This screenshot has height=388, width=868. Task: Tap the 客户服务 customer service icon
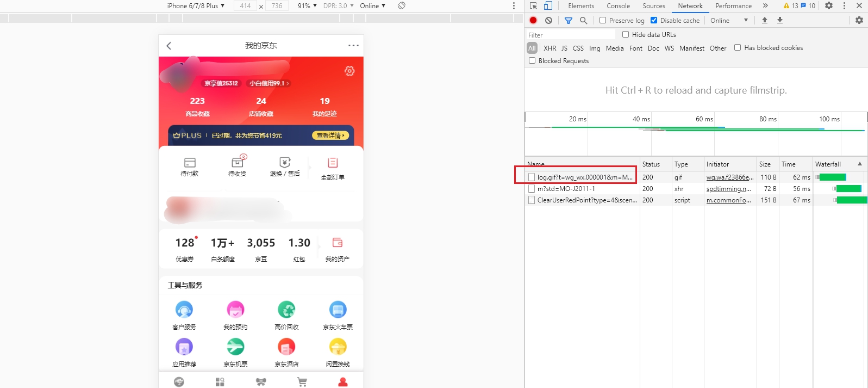pyautogui.click(x=184, y=310)
